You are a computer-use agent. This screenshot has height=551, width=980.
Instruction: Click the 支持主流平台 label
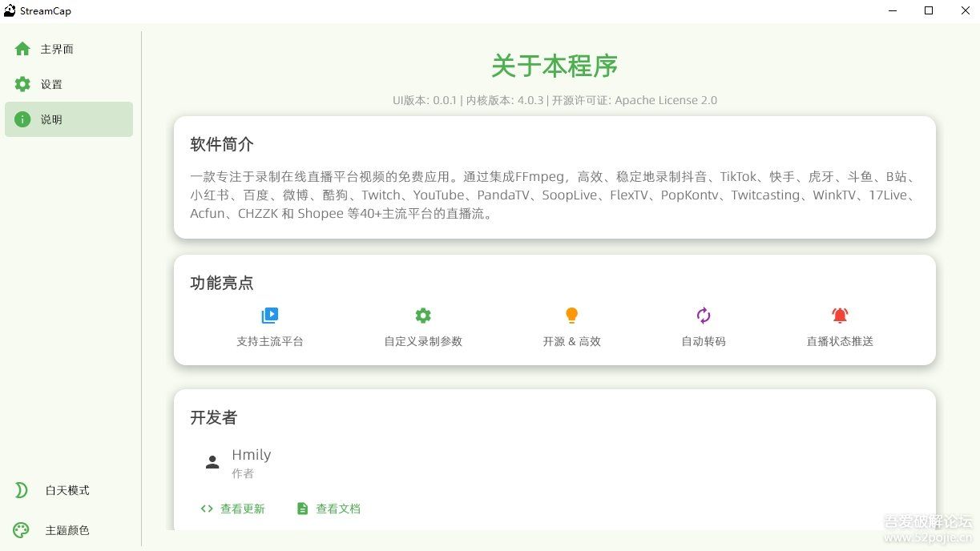pos(270,341)
